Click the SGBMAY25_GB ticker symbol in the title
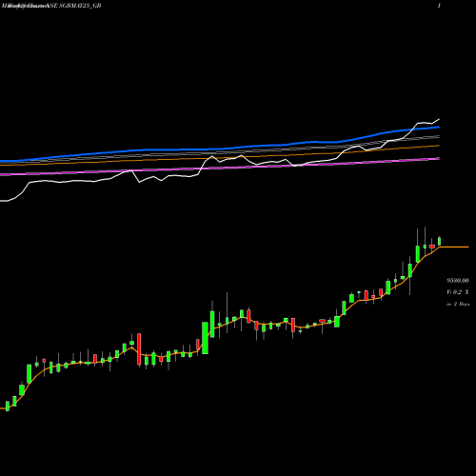Viewport: 476px width, 476px height. click(80, 6)
